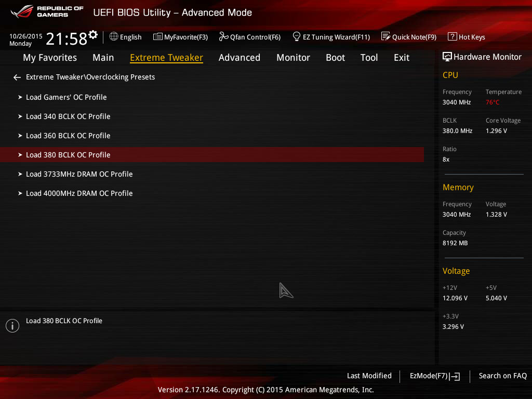Click the EzMode exit arrow icon
532x399 pixels.
coord(455,376)
